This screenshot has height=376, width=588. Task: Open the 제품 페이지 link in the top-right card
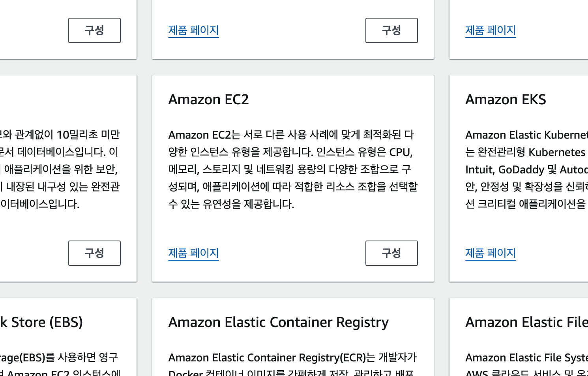[490, 30]
